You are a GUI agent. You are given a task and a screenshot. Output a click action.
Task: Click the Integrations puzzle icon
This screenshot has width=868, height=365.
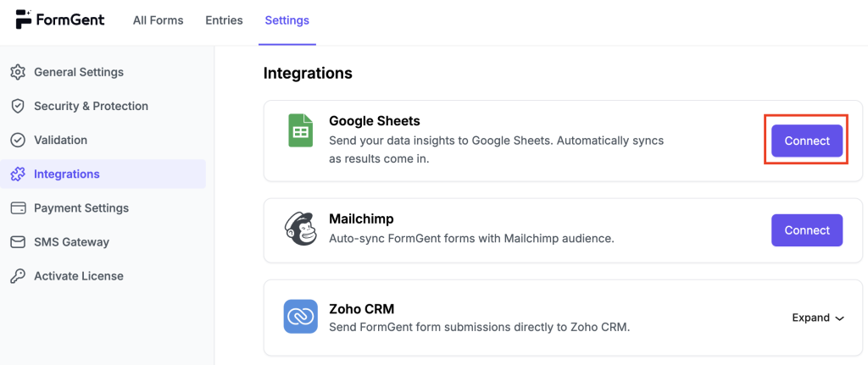(x=19, y=174)
